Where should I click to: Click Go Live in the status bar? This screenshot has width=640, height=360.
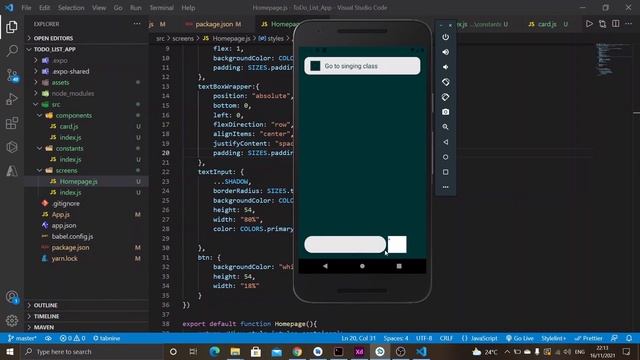click(520, 338)
